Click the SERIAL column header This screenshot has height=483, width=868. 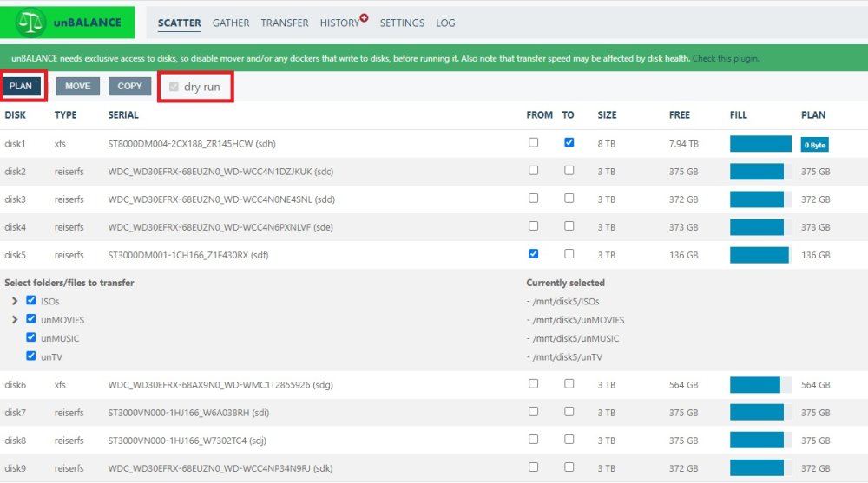click(123, 115)
